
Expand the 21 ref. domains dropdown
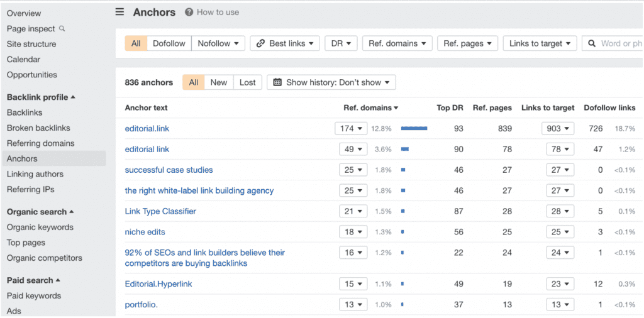(x=353, y=211)
